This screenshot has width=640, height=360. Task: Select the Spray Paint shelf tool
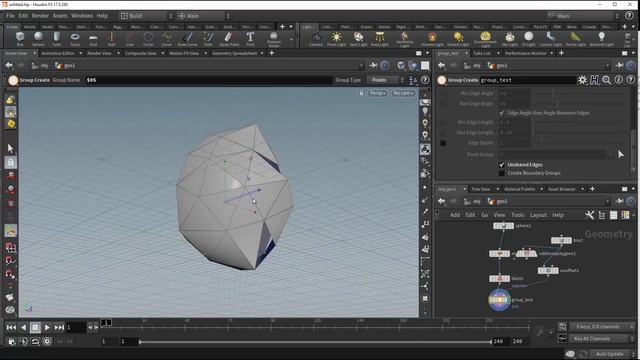229,39
